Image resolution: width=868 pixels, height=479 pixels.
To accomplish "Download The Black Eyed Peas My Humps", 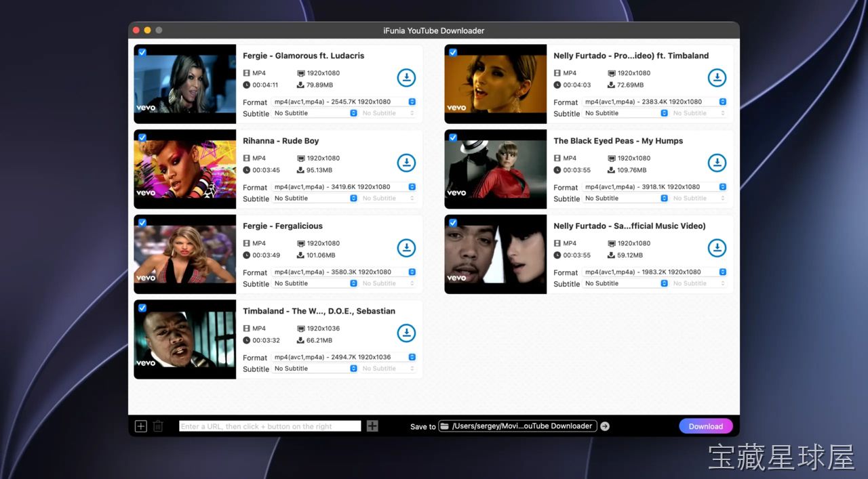I will 717,163.
